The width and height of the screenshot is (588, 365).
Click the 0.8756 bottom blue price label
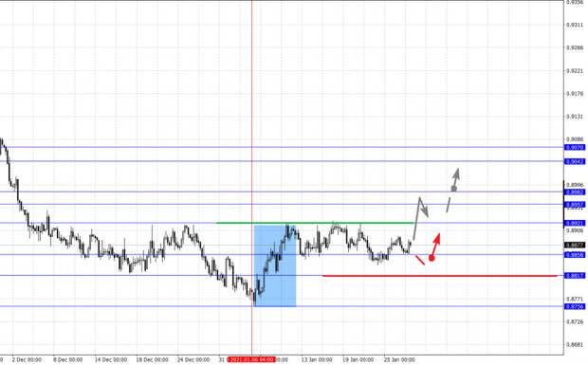(x=575, y=306)
